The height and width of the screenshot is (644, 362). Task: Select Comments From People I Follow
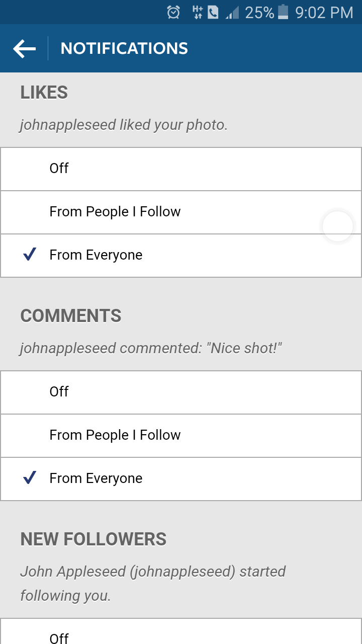coord(181,436)
